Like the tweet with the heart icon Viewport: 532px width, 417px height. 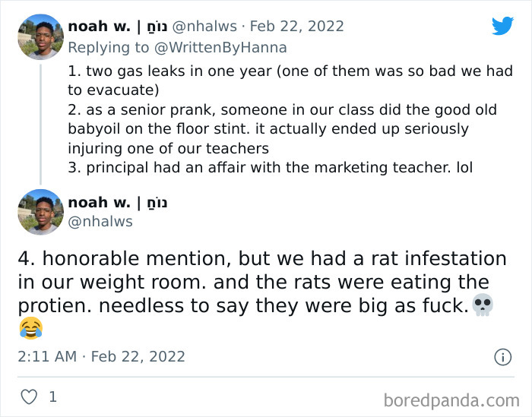pyautogui.click(x=28, y=396)
